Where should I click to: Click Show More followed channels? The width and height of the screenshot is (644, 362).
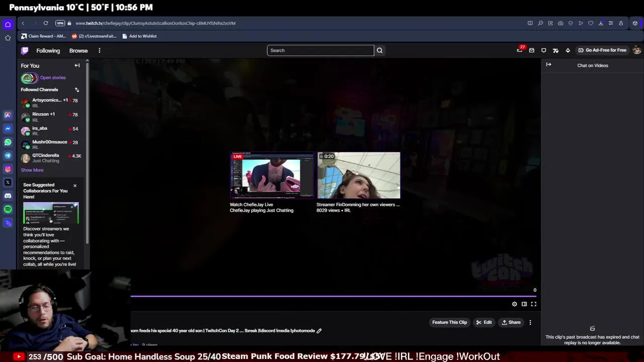(x=32, y=170)
